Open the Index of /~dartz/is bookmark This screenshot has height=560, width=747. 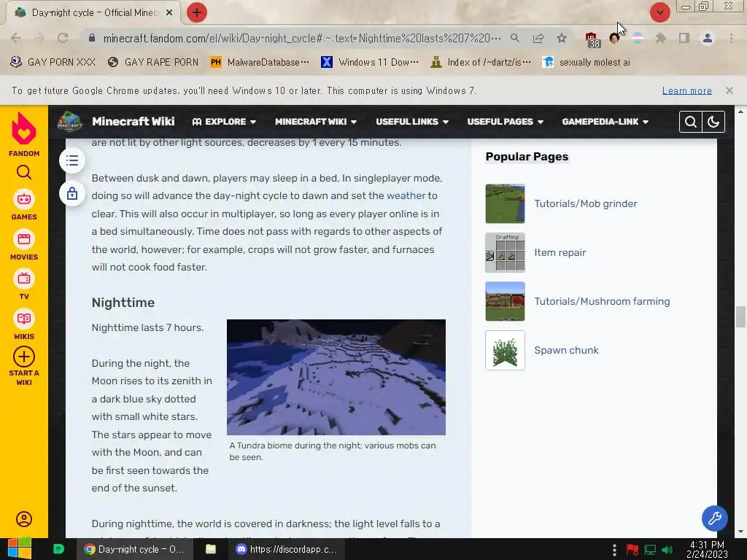pyautogui.click(x=480, y=63)
